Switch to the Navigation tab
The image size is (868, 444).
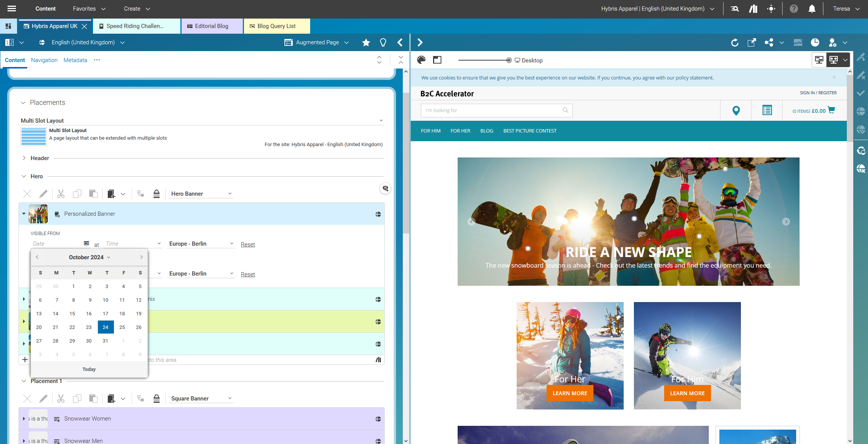tap(44, 60)
